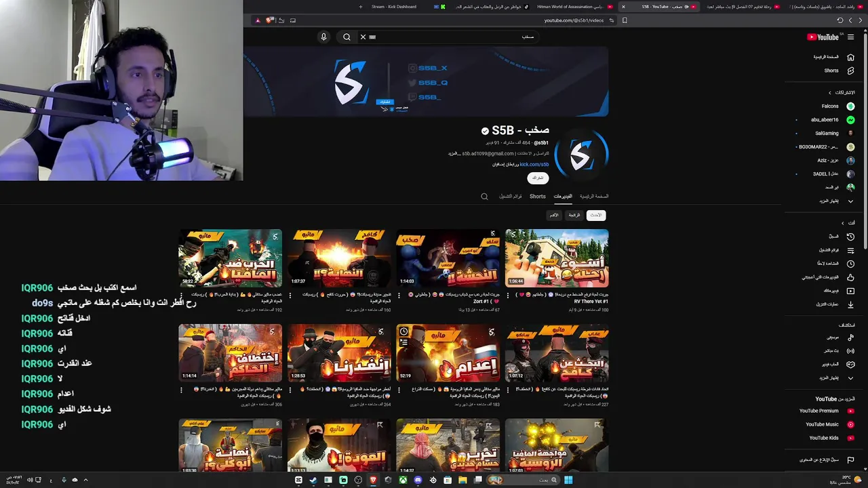The image size is (868, 488).
Task: Open more options for 1:07:37 video
Action: tap(290, 295)
